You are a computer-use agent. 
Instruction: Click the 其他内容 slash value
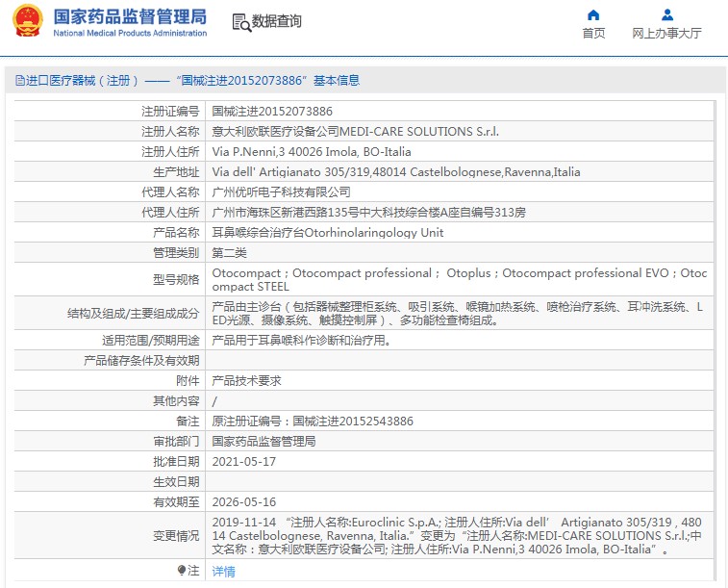214,401
